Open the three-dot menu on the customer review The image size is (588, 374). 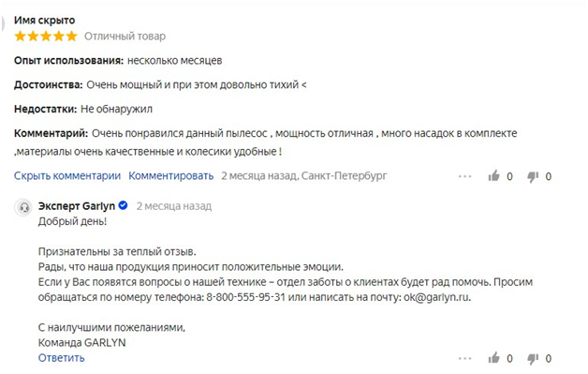(465, 176)
